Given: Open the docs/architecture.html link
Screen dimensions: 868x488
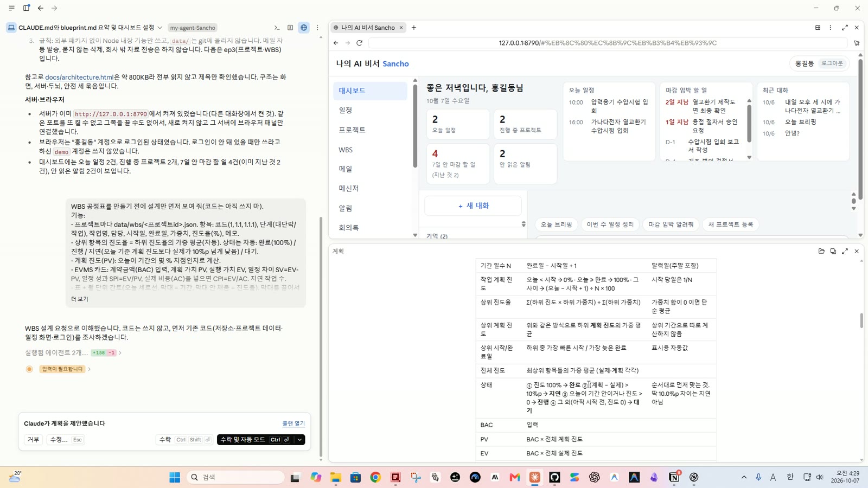Looking at the screenshot, I should pyautogui.click(x=79, y=77).
